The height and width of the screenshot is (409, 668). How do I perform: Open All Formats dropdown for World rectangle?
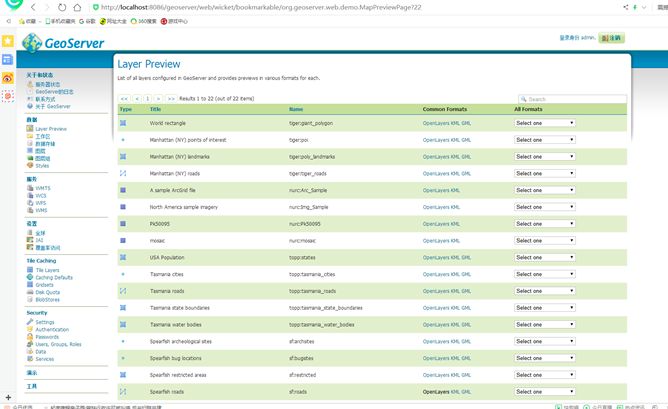click(544, 123)
